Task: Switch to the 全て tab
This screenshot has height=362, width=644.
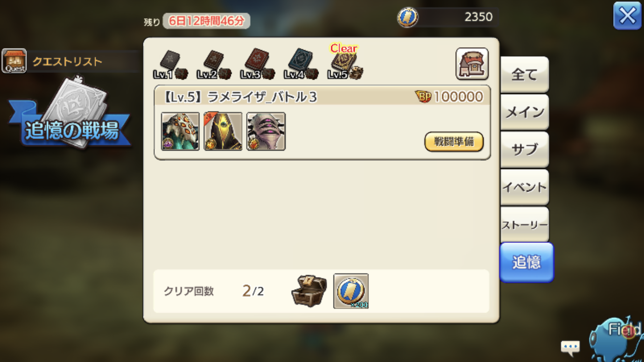Action: 524,75
